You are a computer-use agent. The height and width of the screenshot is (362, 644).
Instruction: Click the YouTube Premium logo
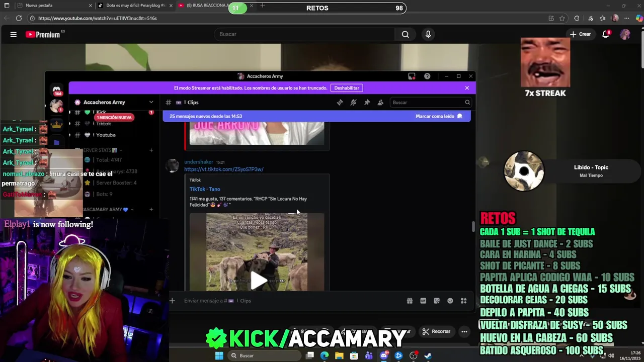pos(43,34)
